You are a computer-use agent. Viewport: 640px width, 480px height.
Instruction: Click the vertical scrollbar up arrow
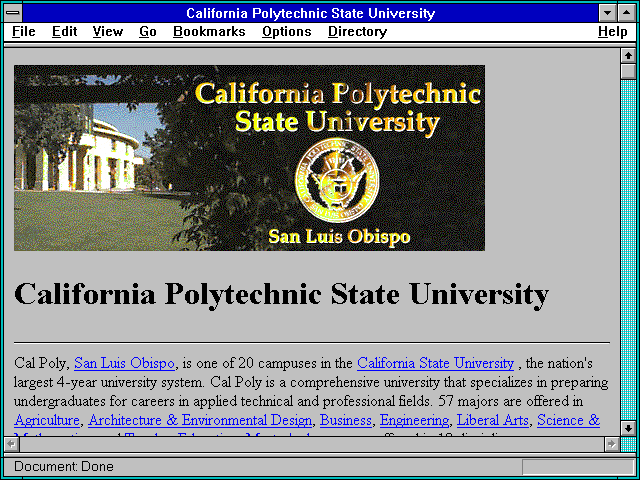click(x=628, y=56)
